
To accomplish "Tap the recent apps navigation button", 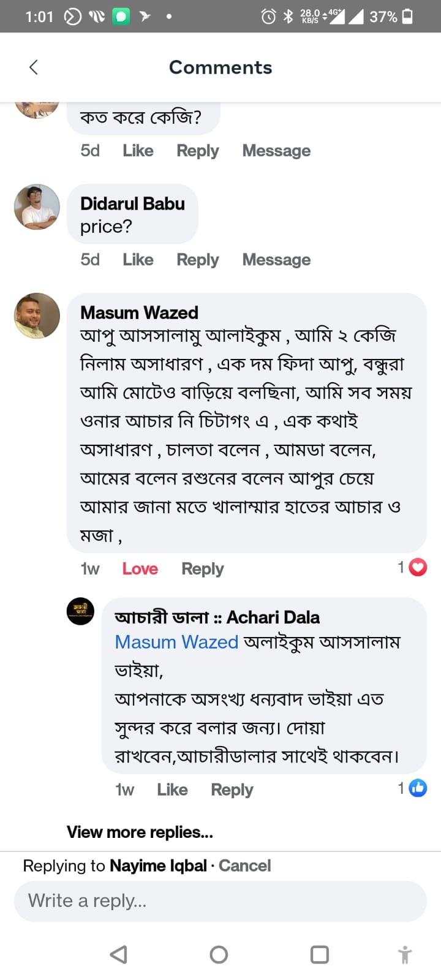I will [318, 954].
